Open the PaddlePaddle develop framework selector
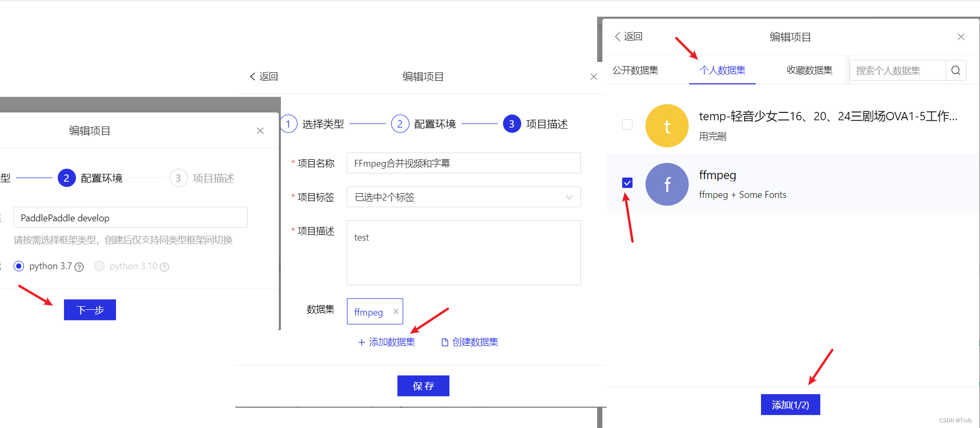This screenshot has width=980, height=428. click(130, 217)
